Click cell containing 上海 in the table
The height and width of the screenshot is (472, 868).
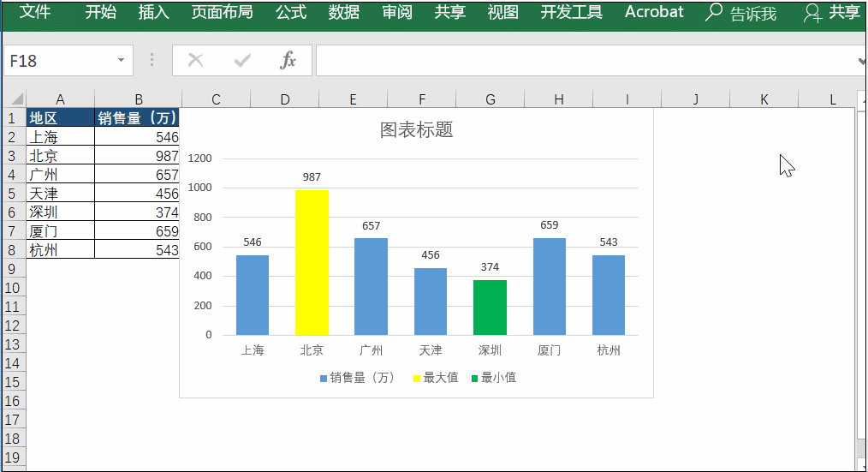pos(60,136)
